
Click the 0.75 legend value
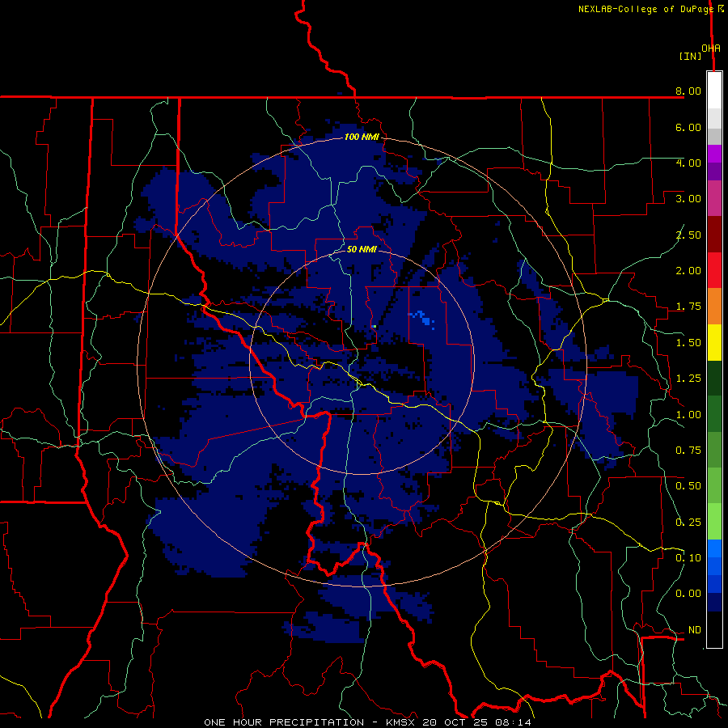click(688, 451)
